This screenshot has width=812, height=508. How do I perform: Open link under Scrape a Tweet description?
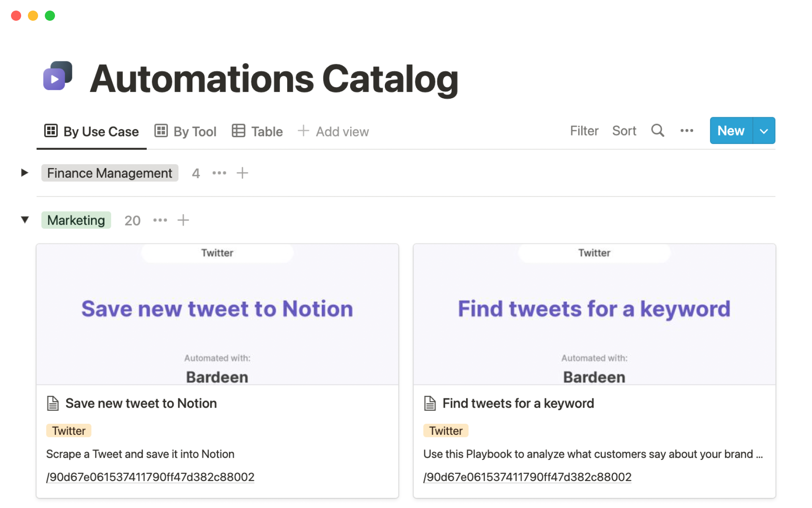click(150, 477)
